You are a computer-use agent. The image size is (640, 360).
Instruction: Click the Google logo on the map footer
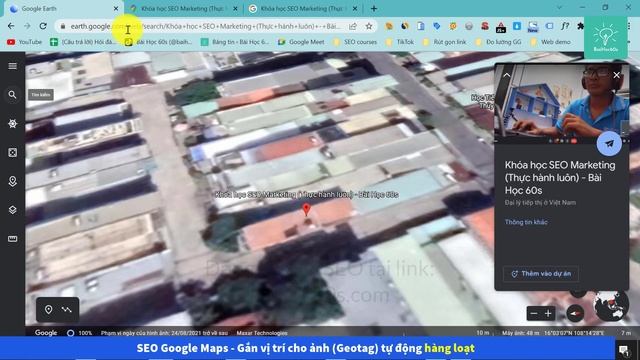click(x=46, y=333)
